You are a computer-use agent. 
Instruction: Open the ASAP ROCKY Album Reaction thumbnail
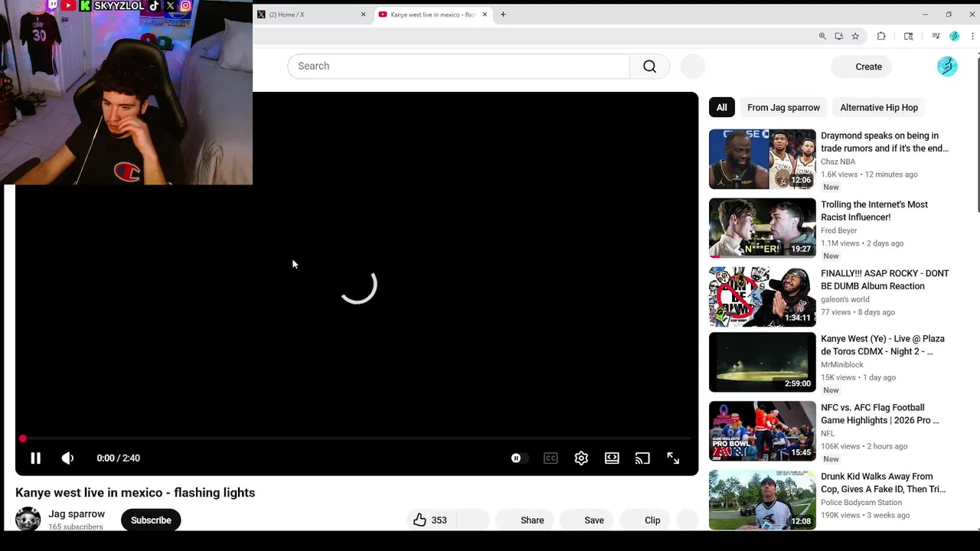(x=763, y=297)
